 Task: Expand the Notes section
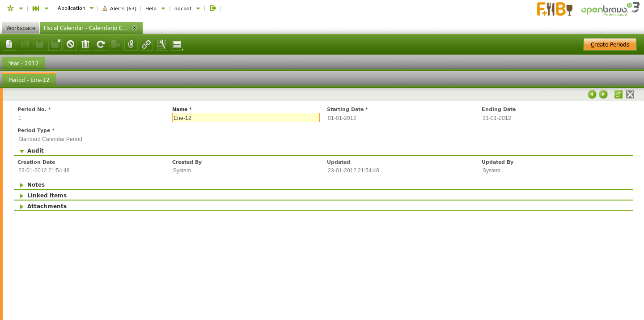22,185
